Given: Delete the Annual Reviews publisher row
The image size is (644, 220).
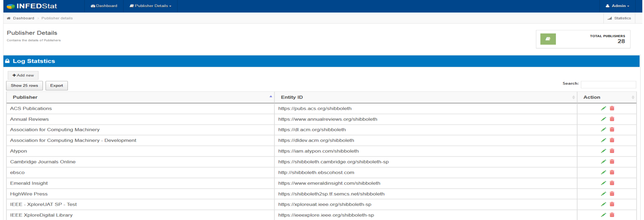Looking at the screenshot, I should click(x=612, y=119).
